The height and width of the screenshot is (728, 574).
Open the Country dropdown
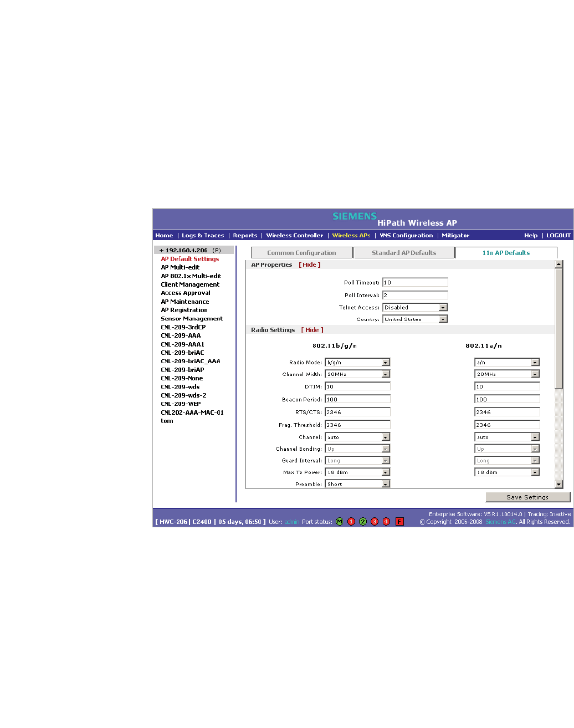point(415,319)
